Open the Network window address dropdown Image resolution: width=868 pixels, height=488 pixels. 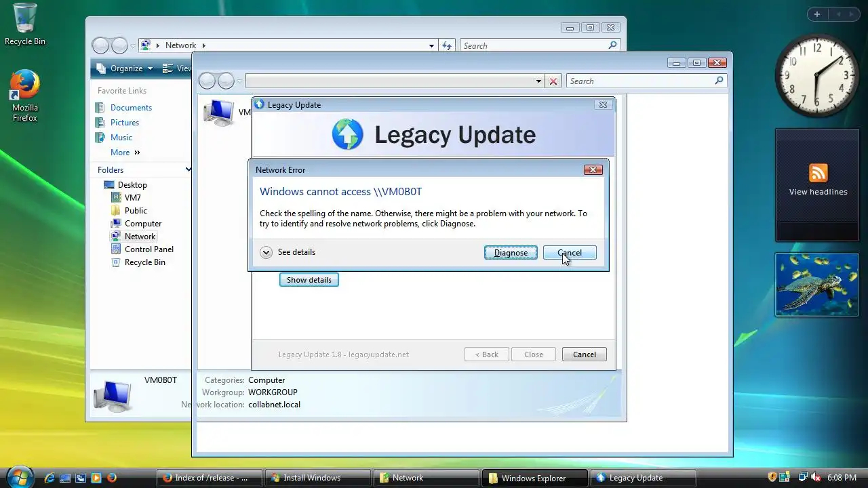tap(431, 45)
